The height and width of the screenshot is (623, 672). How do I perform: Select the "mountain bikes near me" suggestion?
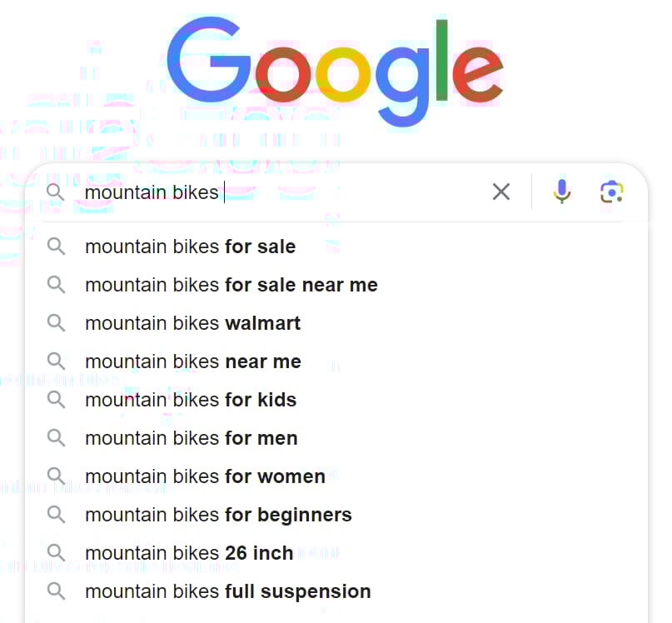192,361
